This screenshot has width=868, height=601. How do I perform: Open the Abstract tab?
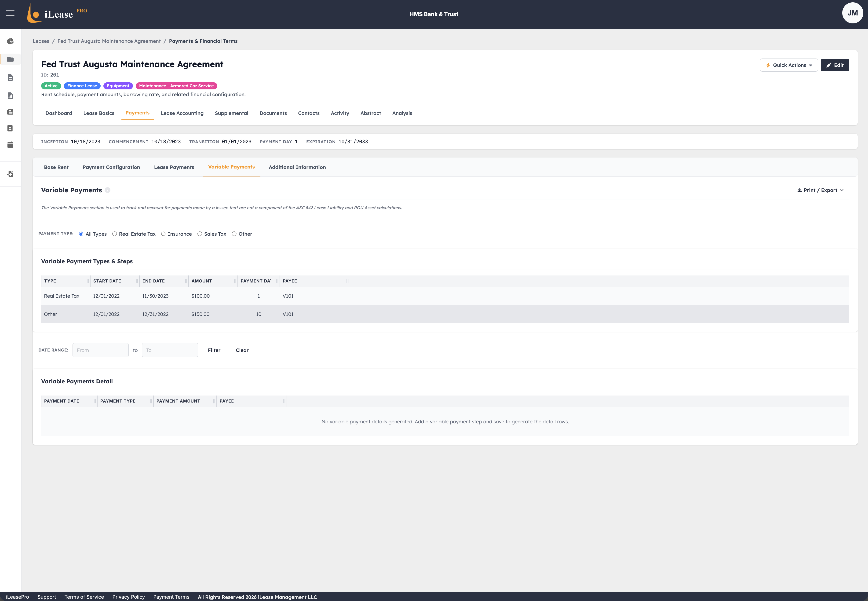click(x=371, y=113)
